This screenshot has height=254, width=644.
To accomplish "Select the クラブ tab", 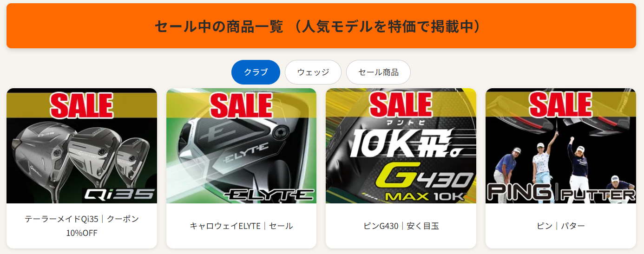I will tap(256, 72).
